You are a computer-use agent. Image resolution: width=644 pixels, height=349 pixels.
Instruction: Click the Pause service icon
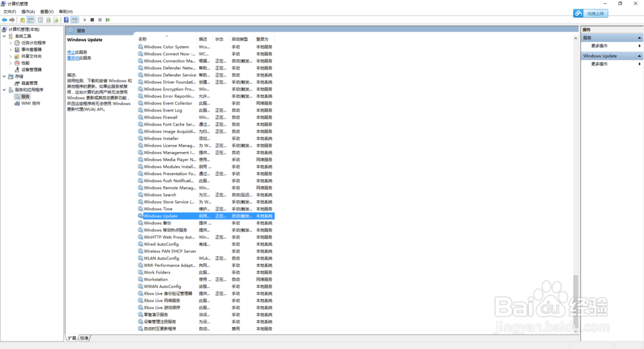point(100,20)
